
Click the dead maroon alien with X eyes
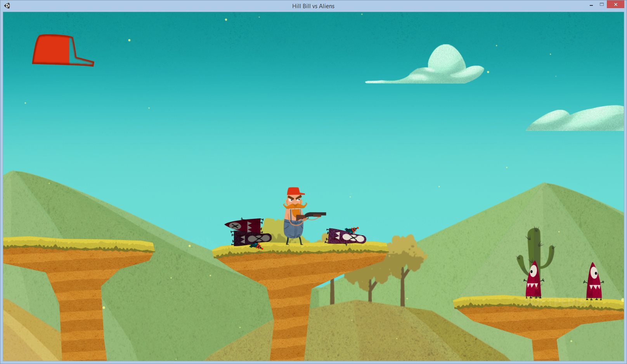(x=244, y=225)
